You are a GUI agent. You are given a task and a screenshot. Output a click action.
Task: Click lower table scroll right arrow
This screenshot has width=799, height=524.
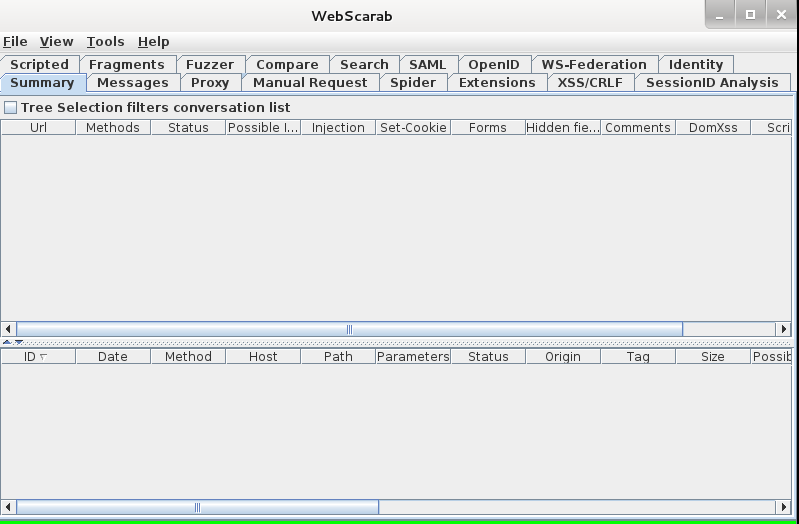[784, 507]
